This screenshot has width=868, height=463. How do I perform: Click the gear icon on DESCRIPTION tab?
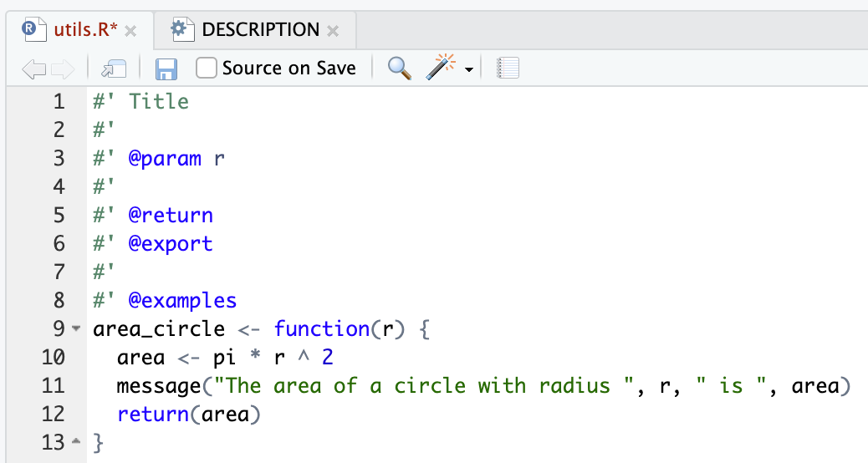click(179, 30)
